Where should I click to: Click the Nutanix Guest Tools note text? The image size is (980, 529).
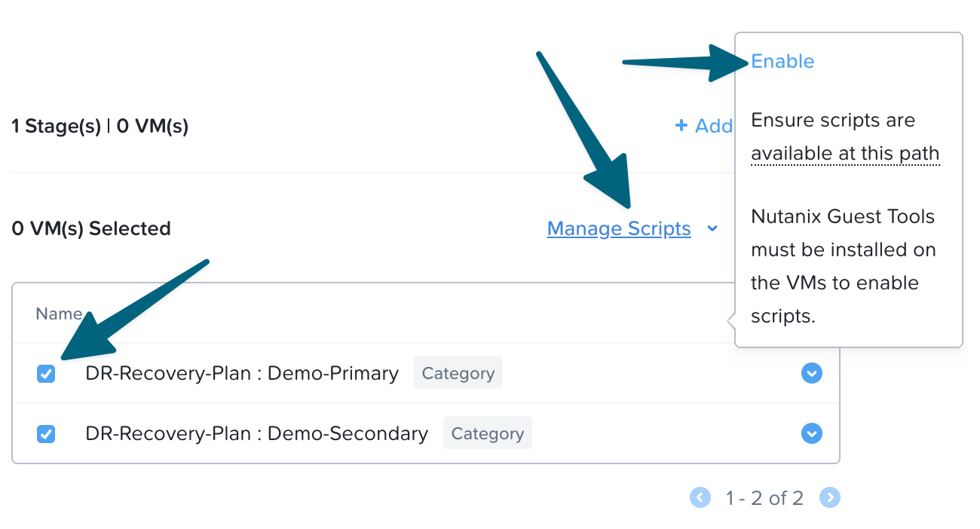[x=843, y=267]
